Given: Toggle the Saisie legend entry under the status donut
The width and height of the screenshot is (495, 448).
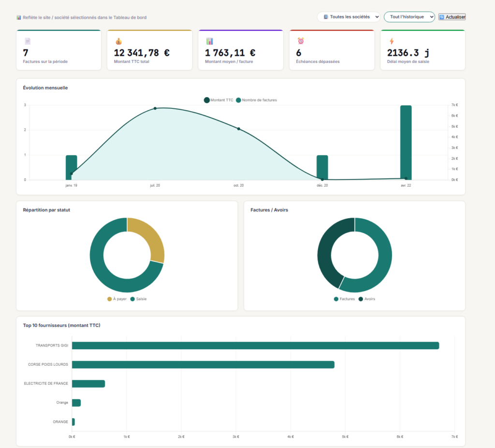Looking at the screenshot, I should pos(138,299).
